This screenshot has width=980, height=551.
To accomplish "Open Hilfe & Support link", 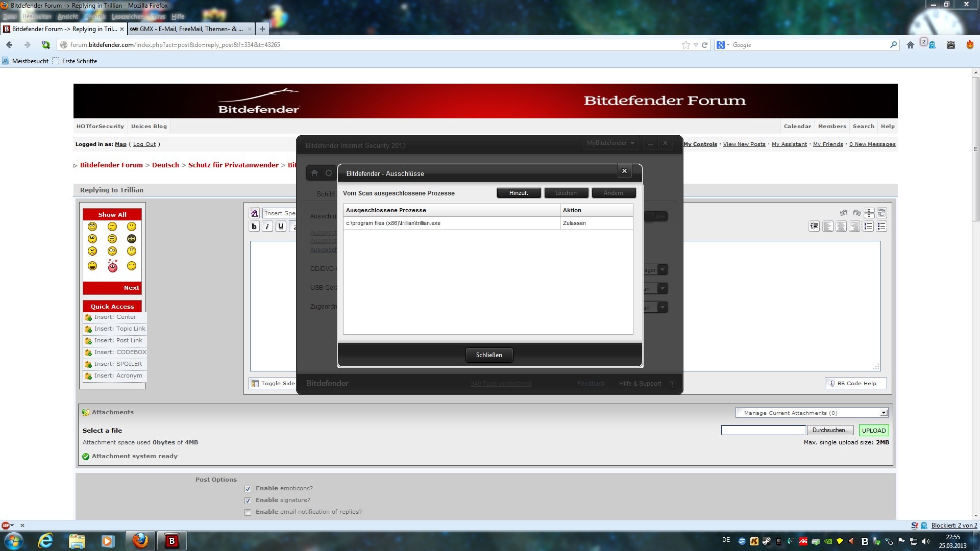I will [x=640, y=384].
